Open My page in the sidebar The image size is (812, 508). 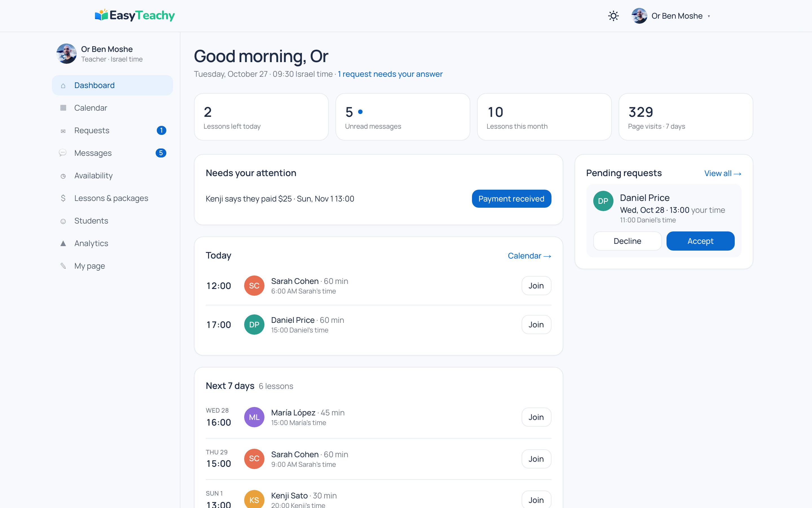coord(112,266)
